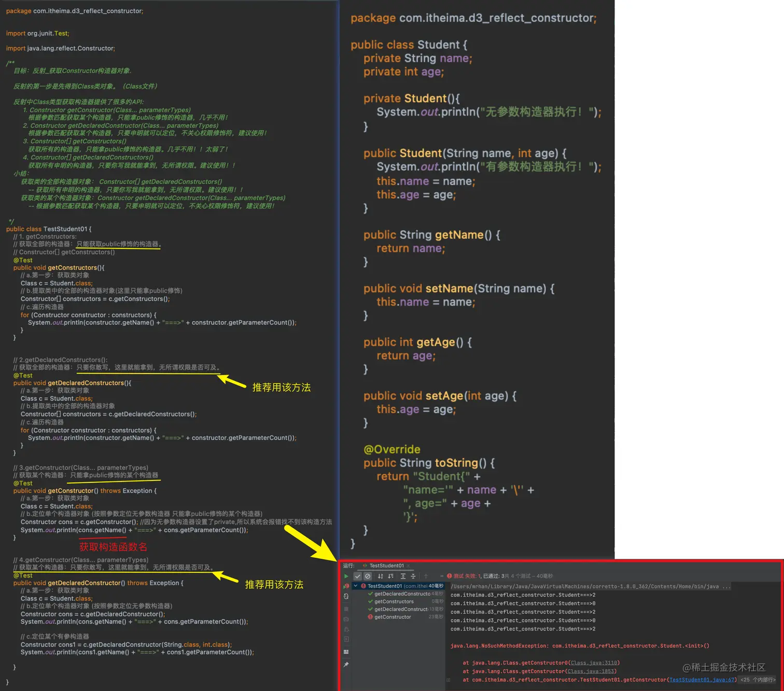
Task: Click 'public void setName(String name)' method line
Action: tap(459, 288)
